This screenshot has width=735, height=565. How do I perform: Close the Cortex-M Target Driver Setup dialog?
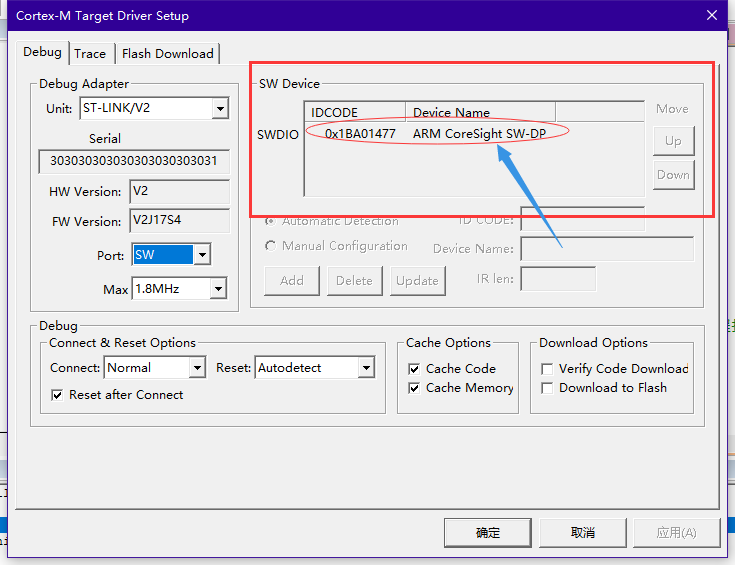tap(712, 15)
